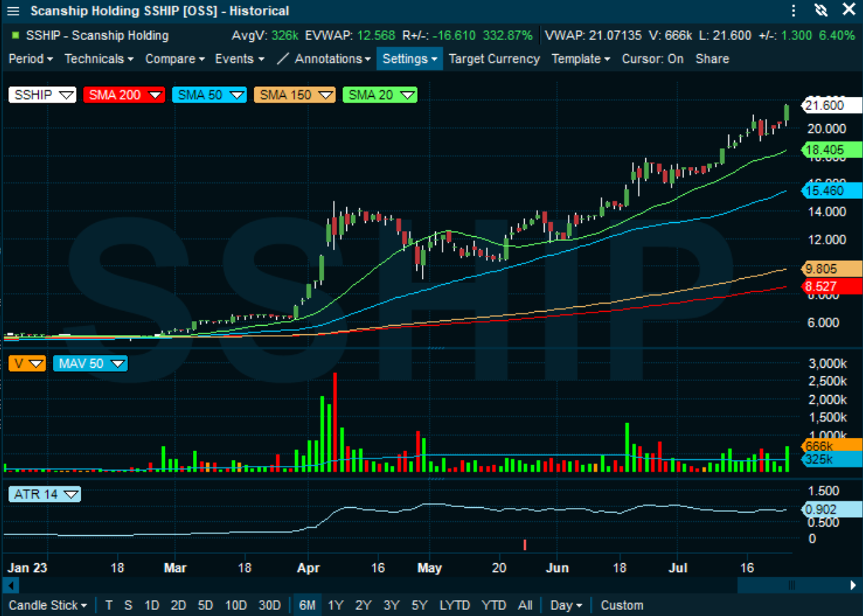Select the 10D time range
This screenshot has height=616, width=863.
[236, 605]
